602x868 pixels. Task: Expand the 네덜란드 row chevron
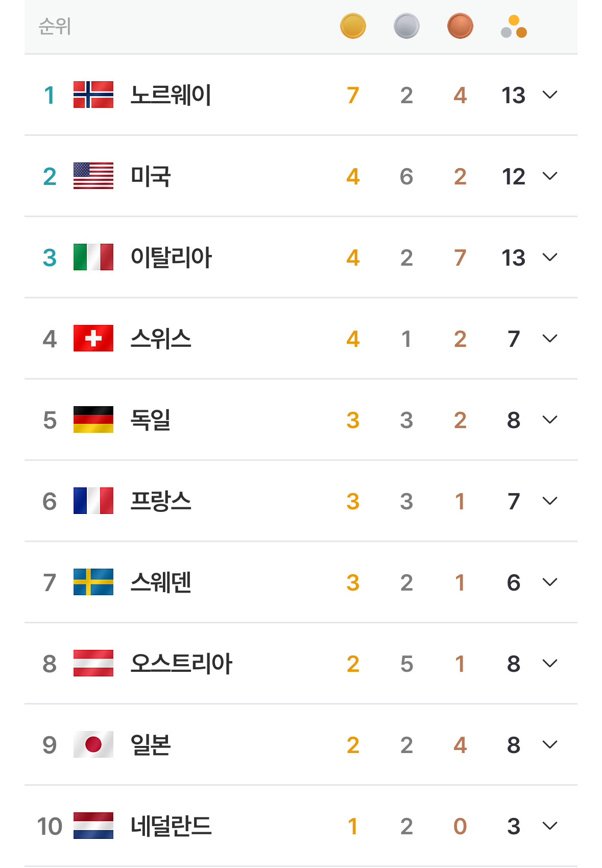pyautogui.click(x=549, y=826)
